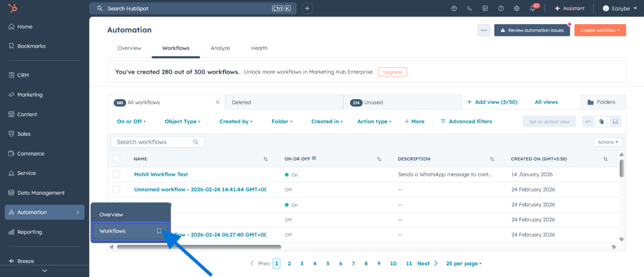
Task: Open the Sales sidebar section
Action: (20, 134)
